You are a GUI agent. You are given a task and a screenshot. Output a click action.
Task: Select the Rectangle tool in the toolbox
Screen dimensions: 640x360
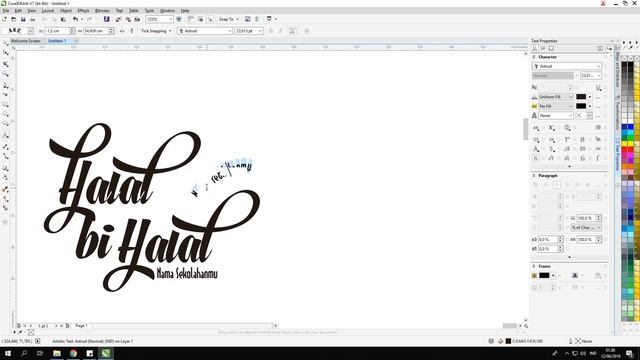pos(5,104)
